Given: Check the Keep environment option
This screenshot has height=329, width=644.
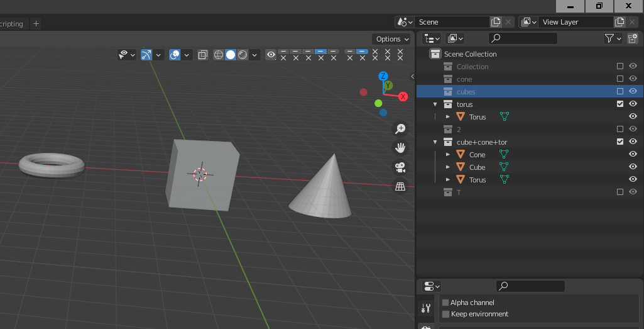Looking at the screenshot, I should (445, 314).
